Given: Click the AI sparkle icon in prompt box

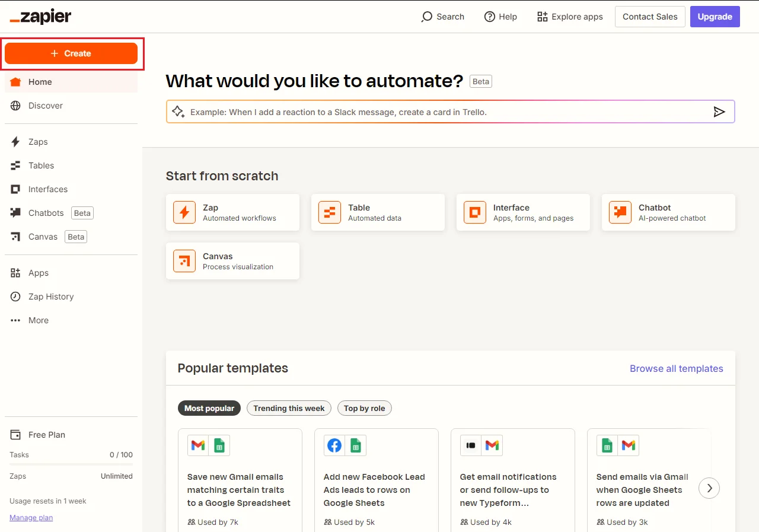Looking at the screenshot, I should pyautogui.click(x=178, y=112).
